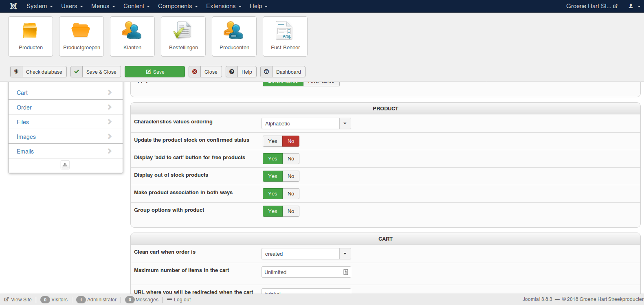Expand the Cart section in sidebar
Screen dimensions: 644x305
(66, 92)
